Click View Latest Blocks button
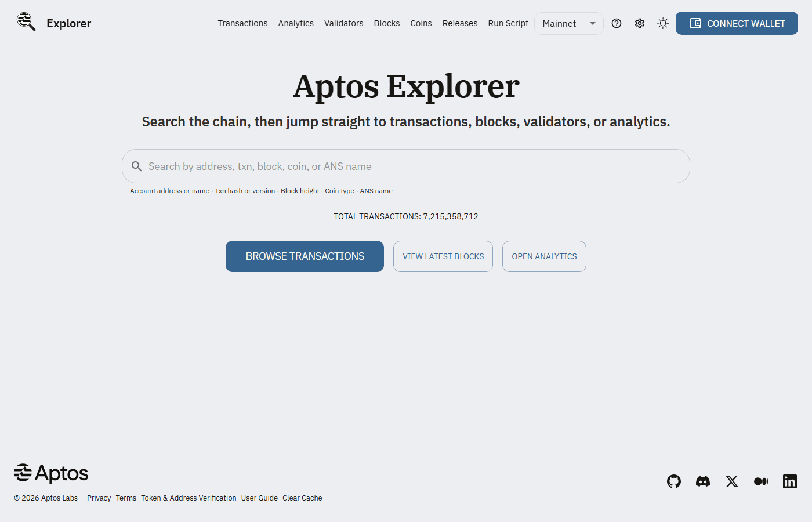This screenshot has height=522, width=812. click(x=443, y=256)
